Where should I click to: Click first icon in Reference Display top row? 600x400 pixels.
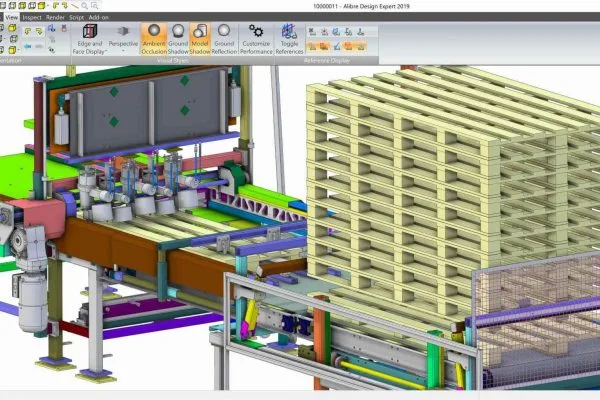point(312,32)
